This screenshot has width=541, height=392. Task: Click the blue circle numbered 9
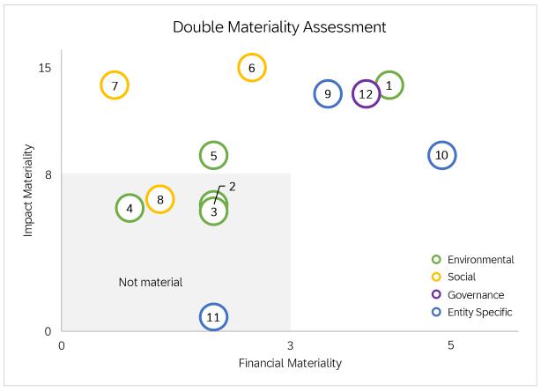[327, 93]
